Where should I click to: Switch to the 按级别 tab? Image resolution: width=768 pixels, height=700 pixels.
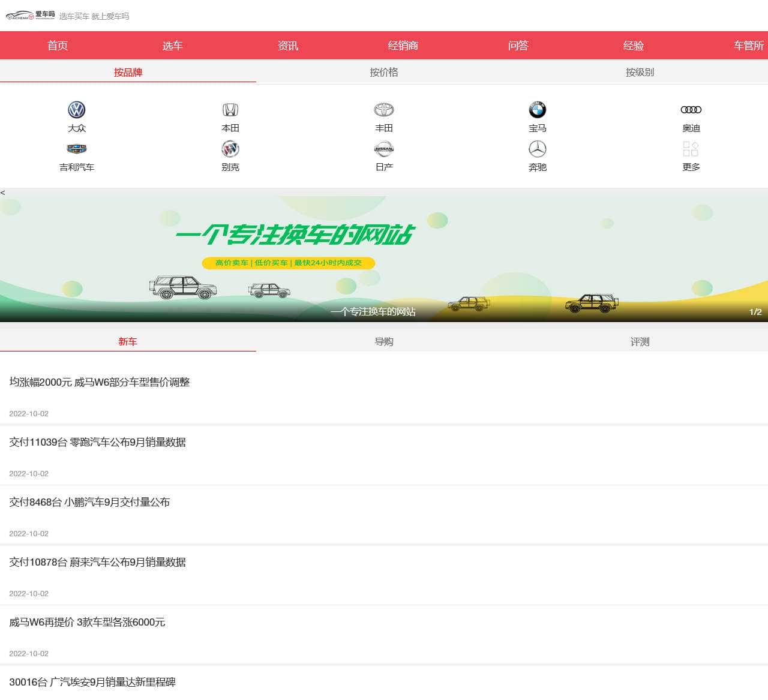[x=640, y=72]
